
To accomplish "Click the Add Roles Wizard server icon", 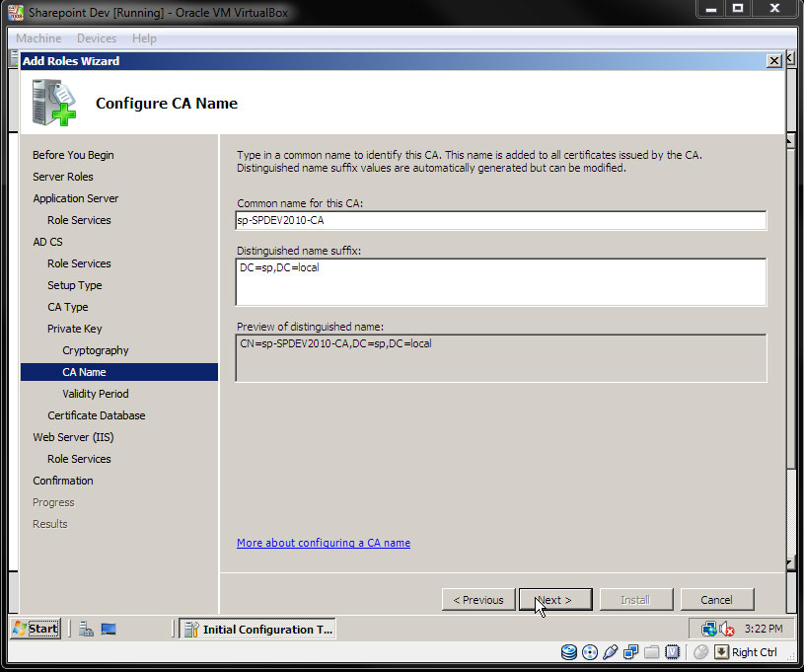I will click(54, 103).
